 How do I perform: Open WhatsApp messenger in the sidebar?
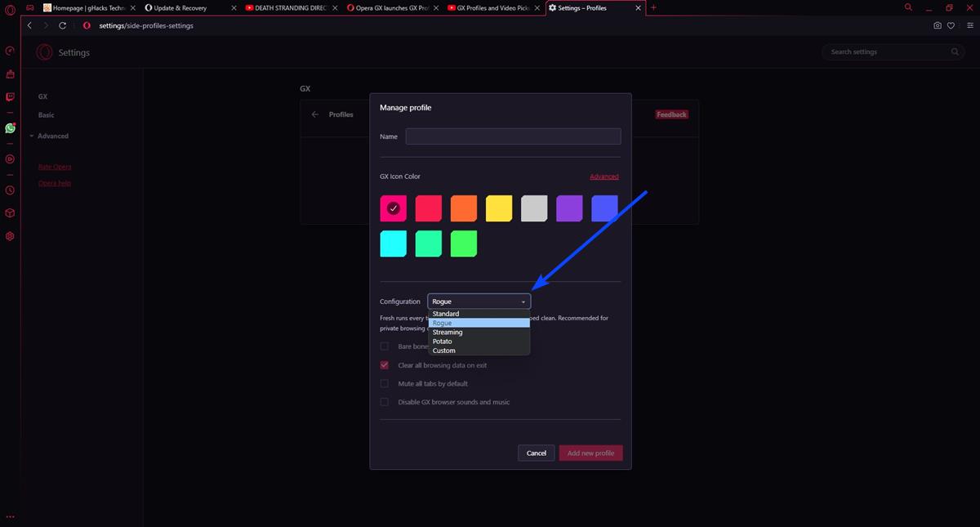[x=10, y=128]
